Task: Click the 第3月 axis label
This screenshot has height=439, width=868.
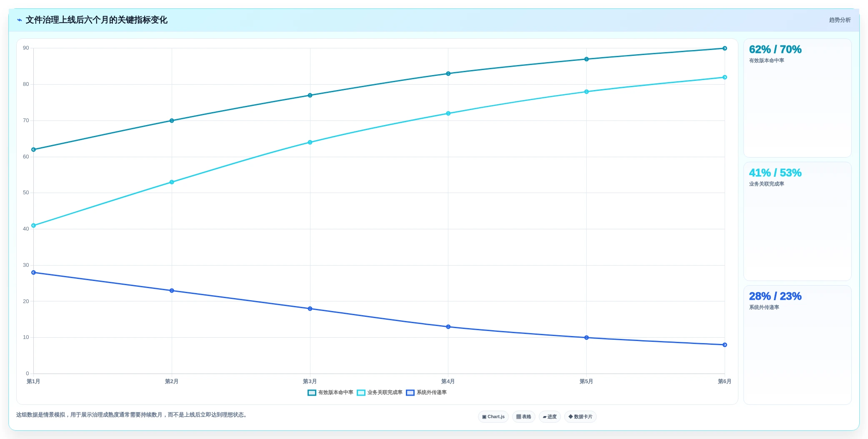Action: click(310, 381)
